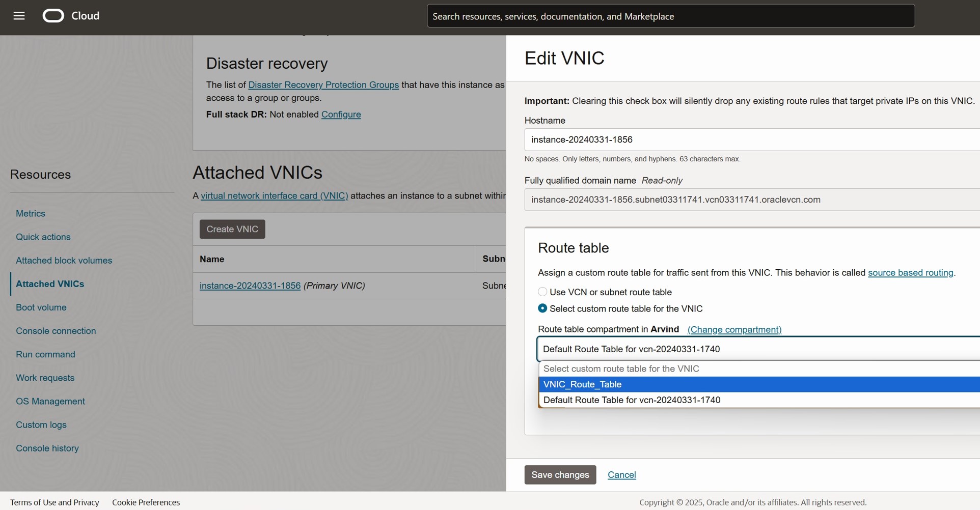
Task: Open Console connection in sidebar
Action: pos(56,331)
